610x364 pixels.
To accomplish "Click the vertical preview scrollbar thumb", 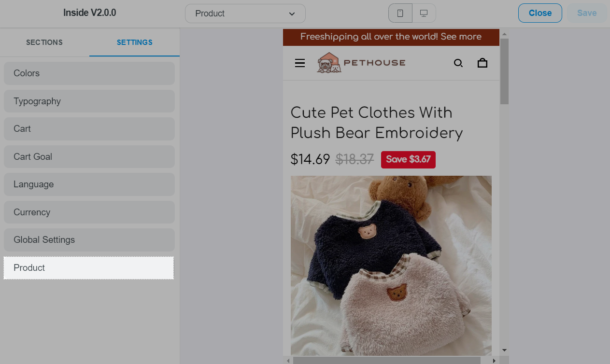I will point(504,71).
